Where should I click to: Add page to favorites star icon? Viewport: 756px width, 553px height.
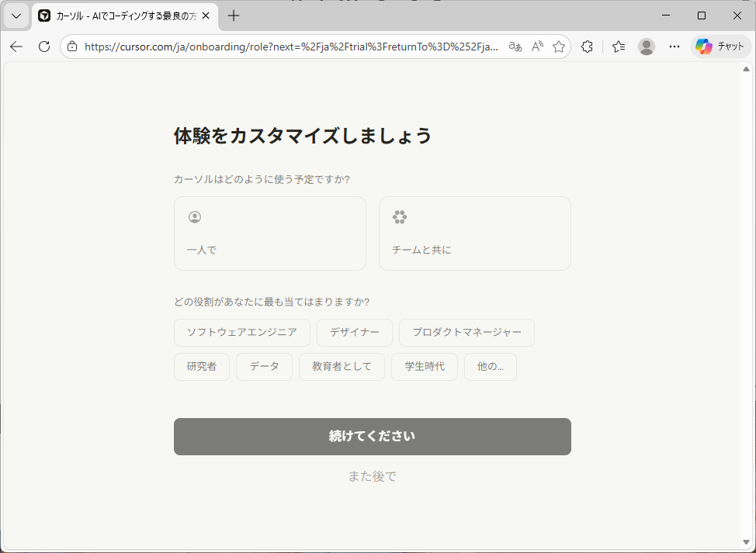559,47
